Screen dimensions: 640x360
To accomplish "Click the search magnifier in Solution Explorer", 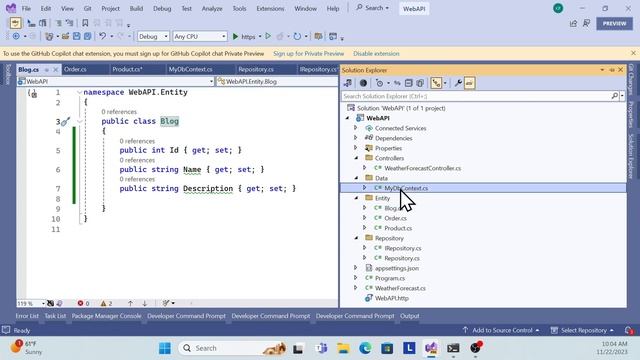I will coord(615,96).
